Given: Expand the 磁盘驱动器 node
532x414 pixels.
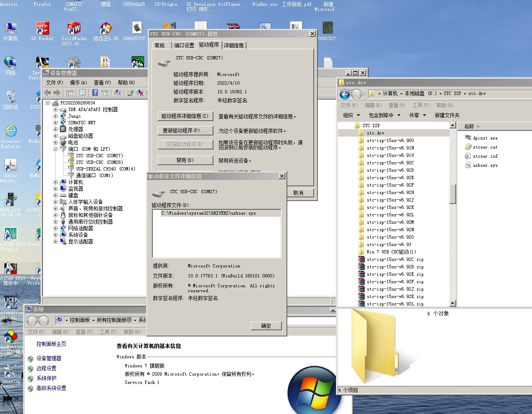Looking at the screenshot, I should coord(56,136).
